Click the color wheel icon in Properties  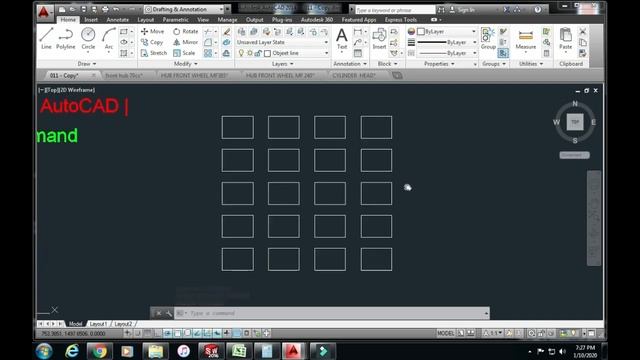411,31
